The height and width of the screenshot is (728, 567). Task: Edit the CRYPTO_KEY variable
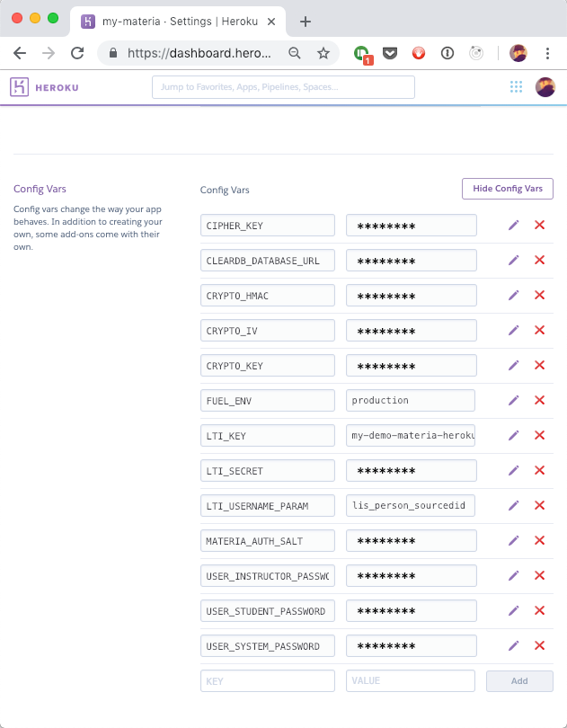[x=513, y=366]
